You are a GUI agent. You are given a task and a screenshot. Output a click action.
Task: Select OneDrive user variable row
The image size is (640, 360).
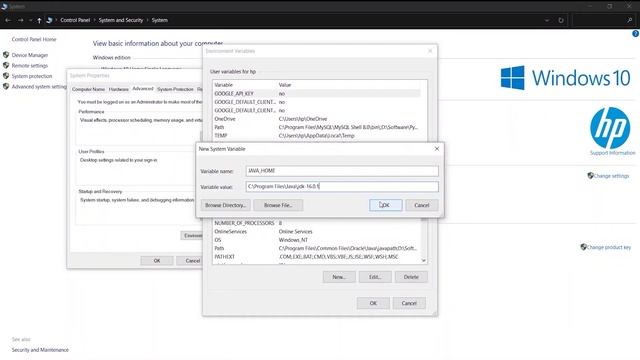point(317,119)
